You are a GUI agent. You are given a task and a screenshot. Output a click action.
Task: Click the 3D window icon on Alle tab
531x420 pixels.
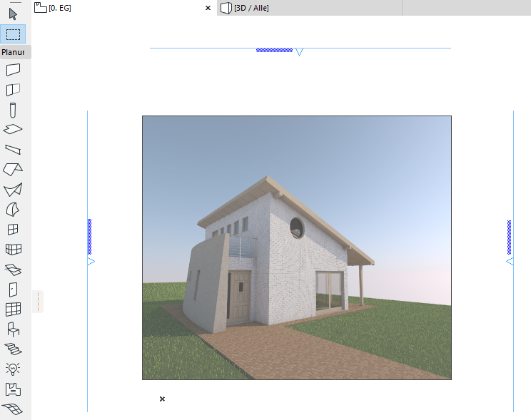[x=226, y=8]
